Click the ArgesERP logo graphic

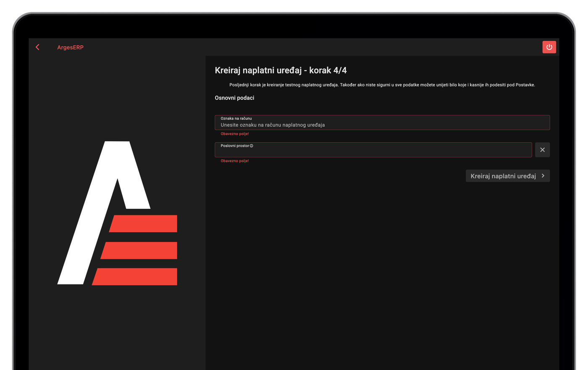pos(117,213)
